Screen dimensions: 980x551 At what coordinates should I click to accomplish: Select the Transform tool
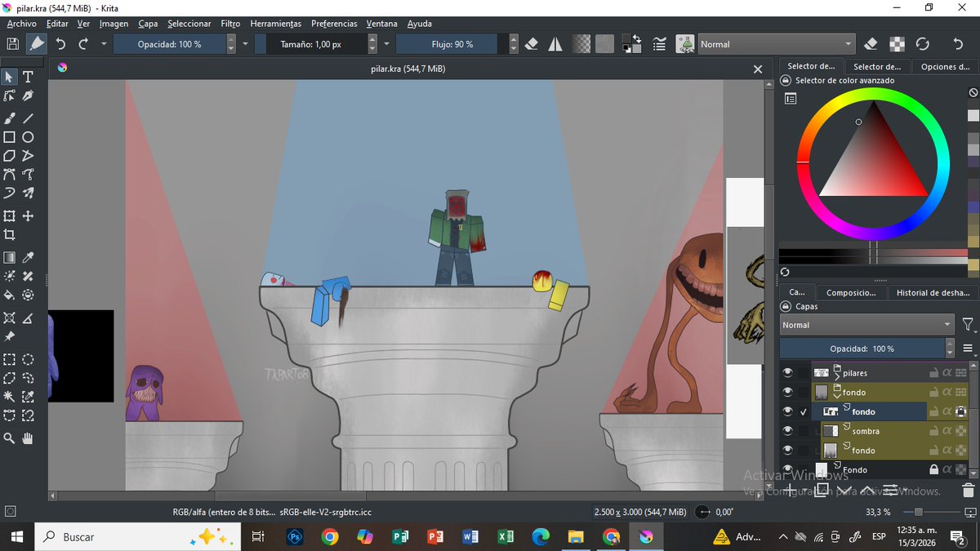9,216
